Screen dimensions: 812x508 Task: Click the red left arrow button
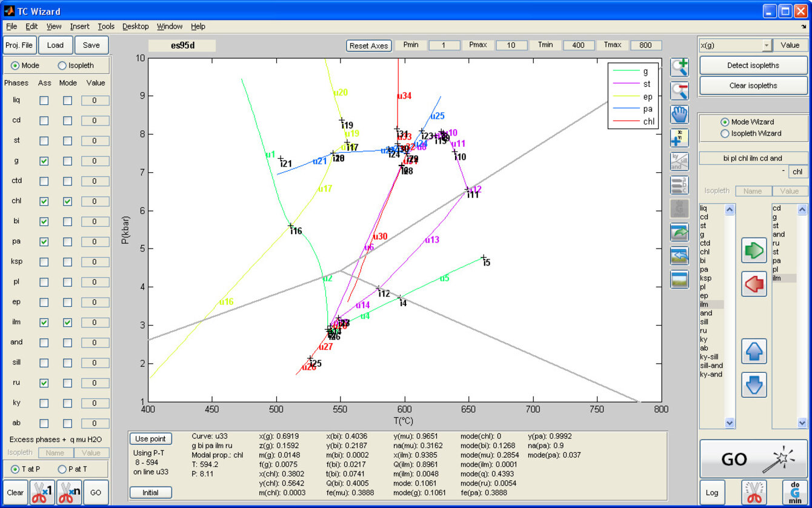(754, 284)
